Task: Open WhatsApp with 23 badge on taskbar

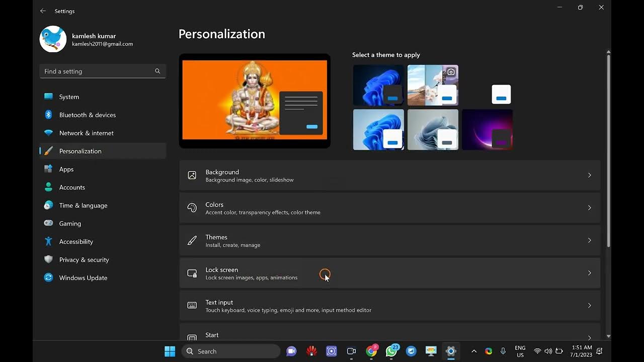Action: 391,351
